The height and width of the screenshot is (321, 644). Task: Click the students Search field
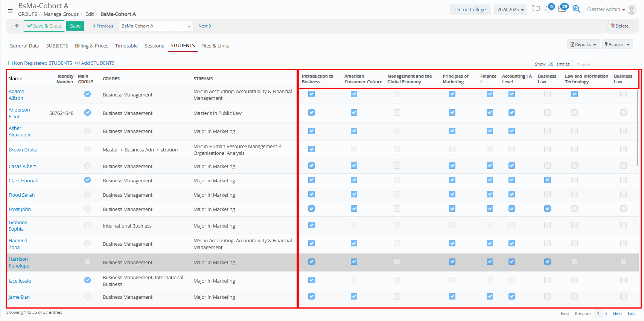pyautogui.click(x=603, y=65)
